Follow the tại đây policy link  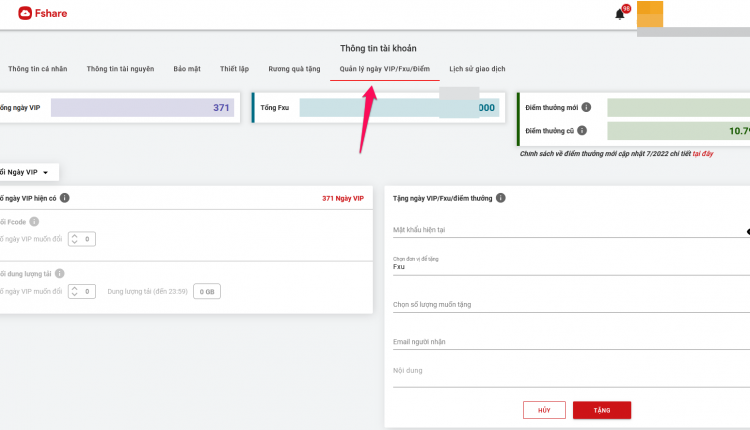703,154
